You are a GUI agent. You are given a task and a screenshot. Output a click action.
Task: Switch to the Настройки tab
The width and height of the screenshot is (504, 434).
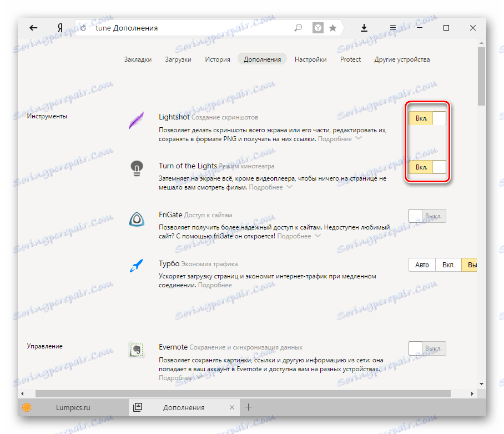pos(310,59)
